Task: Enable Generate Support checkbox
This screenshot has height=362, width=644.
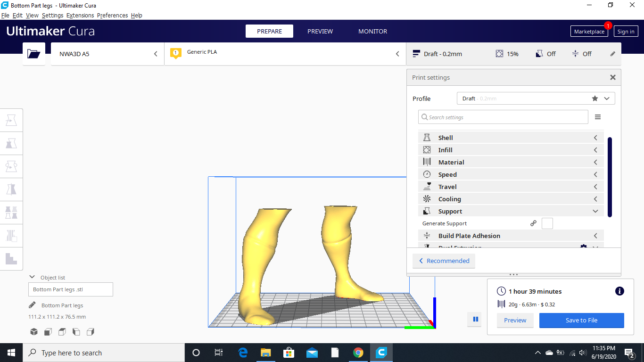Action: [547, 223]
